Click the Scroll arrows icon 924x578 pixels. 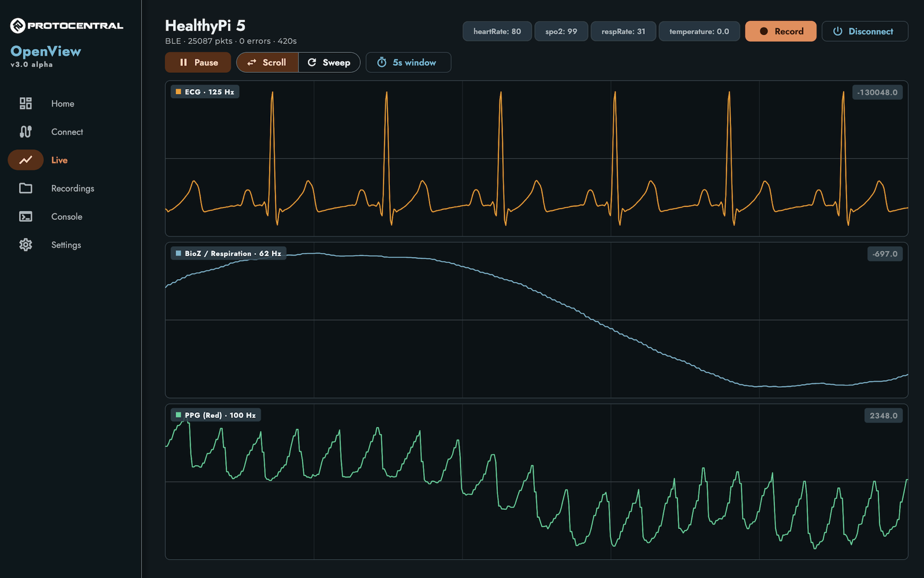pyautogui.click(x=252, y=62)
